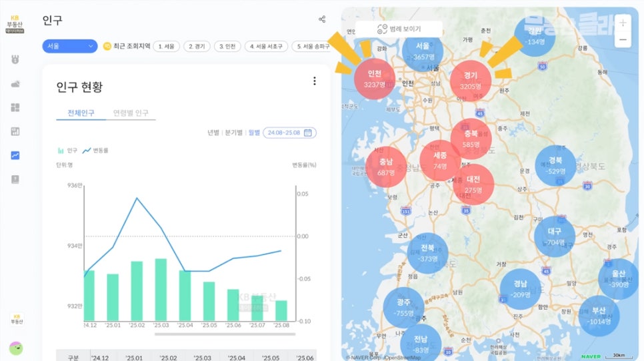
Task: Zoom out the map with minus button
Action: click(623, 40)
